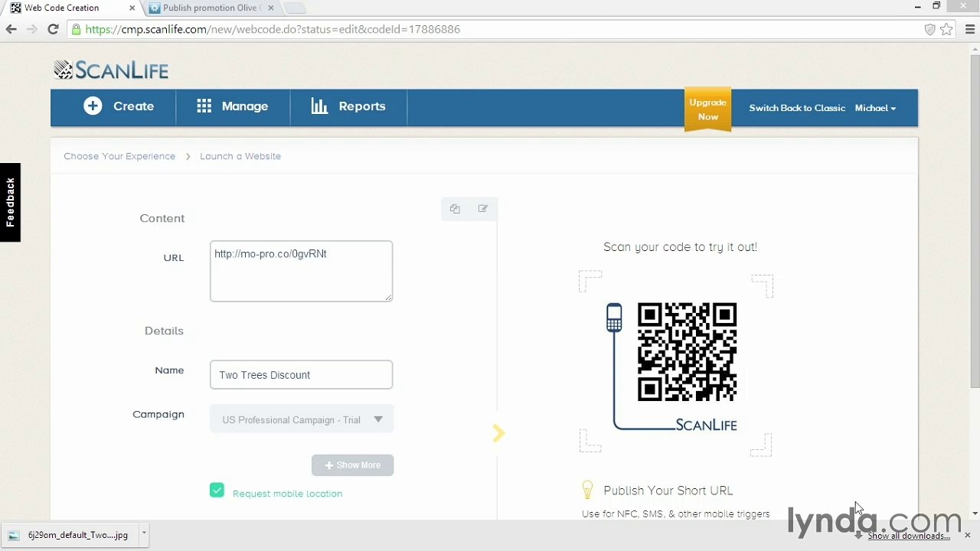Viewport: 980px width, 551px height.
Task: Minimize the browser window
Action: (917, 7)
